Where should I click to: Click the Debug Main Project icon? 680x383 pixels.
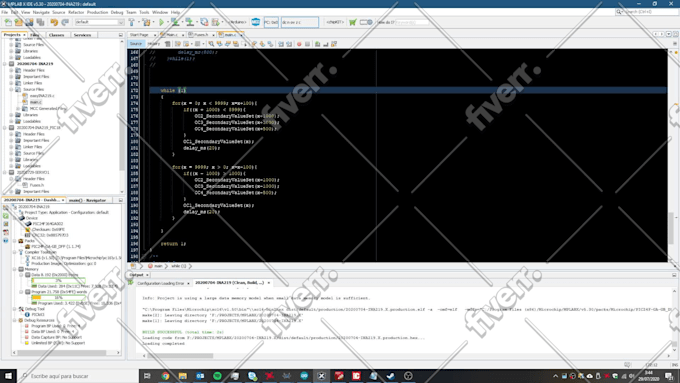216,22
